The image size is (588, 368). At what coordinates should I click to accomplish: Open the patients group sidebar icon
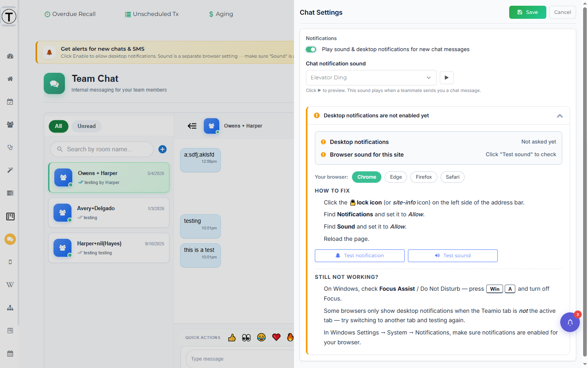pyautogui.click(x=10, y=125)
